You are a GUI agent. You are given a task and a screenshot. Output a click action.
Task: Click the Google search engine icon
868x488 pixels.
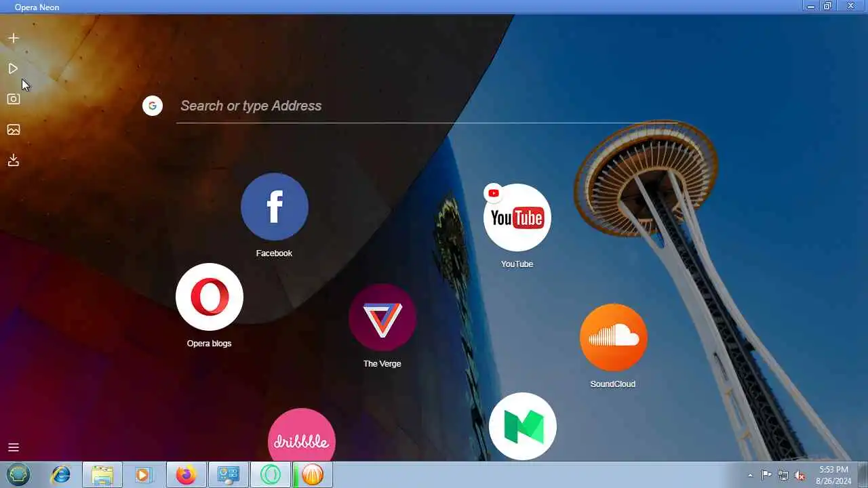(x=153, y=106)
